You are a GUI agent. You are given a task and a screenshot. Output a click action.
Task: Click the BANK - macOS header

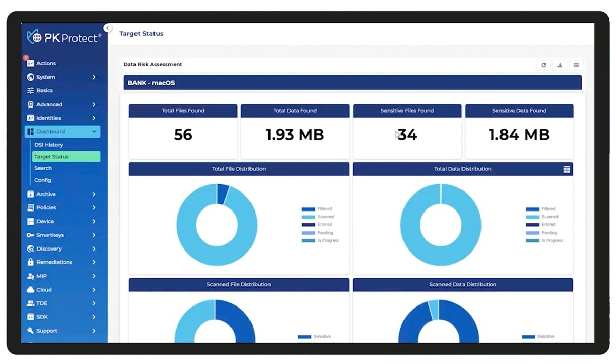353,83
